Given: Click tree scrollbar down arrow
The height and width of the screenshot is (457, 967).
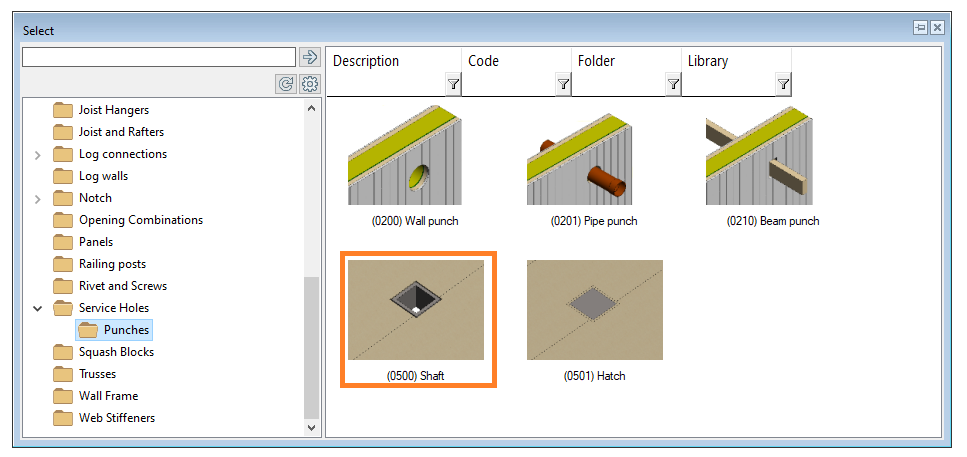Looking at the screenshot, I should pyautogui.click(x=311, y=427).
